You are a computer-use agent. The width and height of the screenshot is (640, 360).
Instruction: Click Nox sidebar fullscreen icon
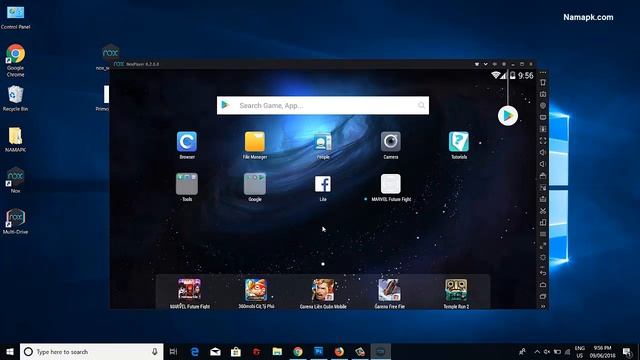(x=543, y=141)
